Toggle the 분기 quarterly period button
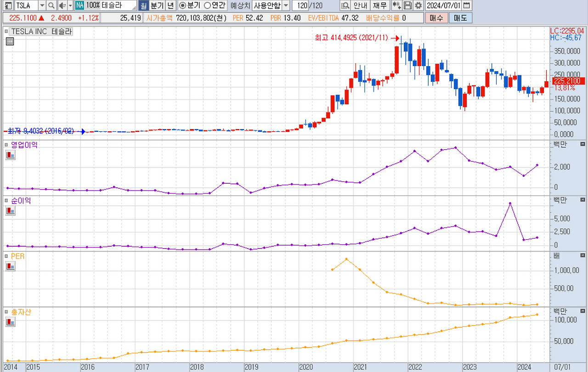Image resolution: width=588 pixels, height=372 pixels. tap(157, 6)
